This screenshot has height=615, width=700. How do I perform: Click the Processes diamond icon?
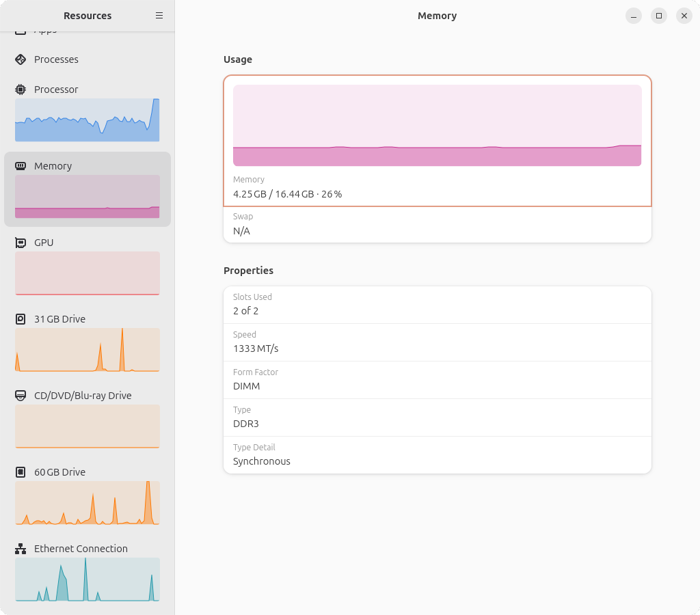click(21, 59)
